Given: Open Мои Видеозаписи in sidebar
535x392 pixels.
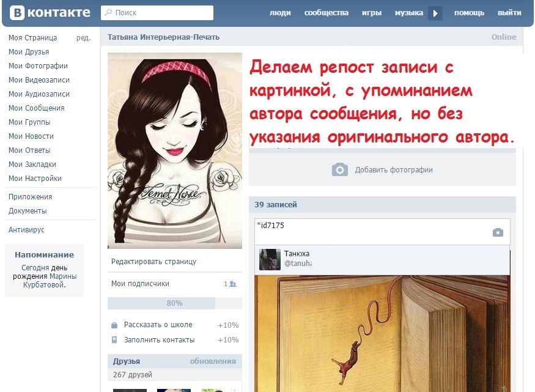Looking at the screenshot, I should tap(39, 80).
